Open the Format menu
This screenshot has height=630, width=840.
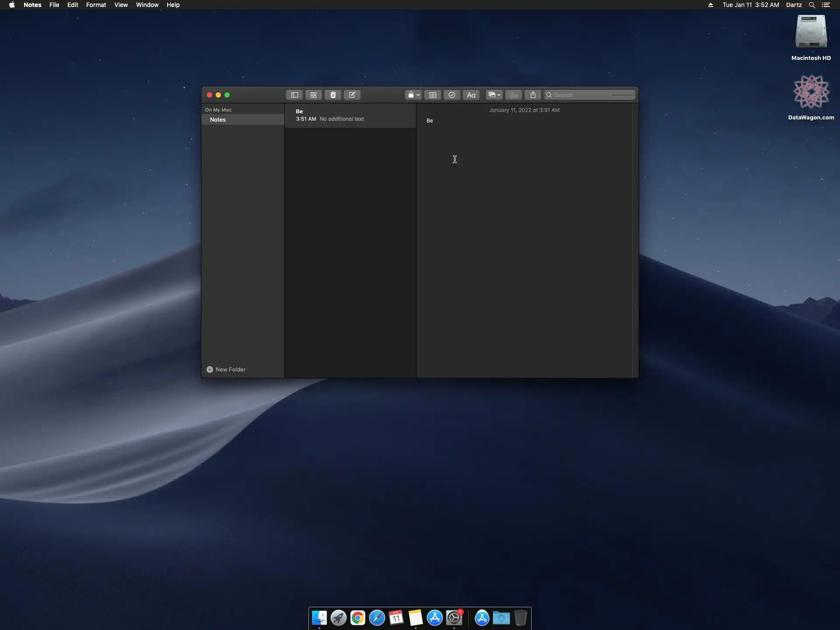click(x=96, y=5)
